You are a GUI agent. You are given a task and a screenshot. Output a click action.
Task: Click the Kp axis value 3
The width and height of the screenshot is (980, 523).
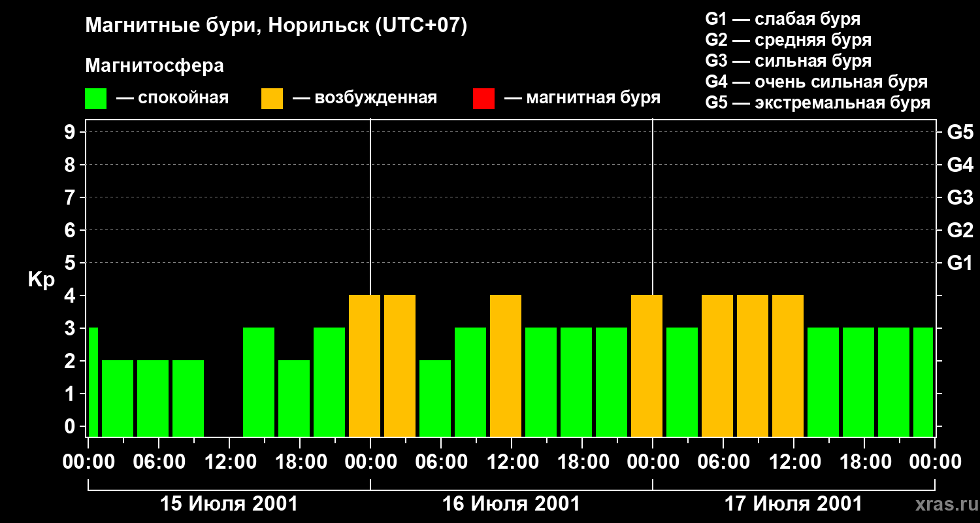point(71,328)
